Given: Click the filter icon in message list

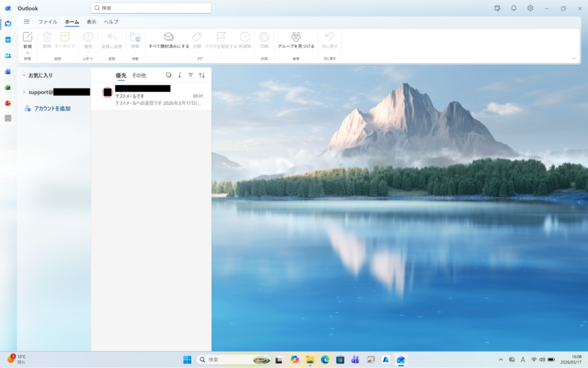Looking at the screenshot, I should pos(191,75).
